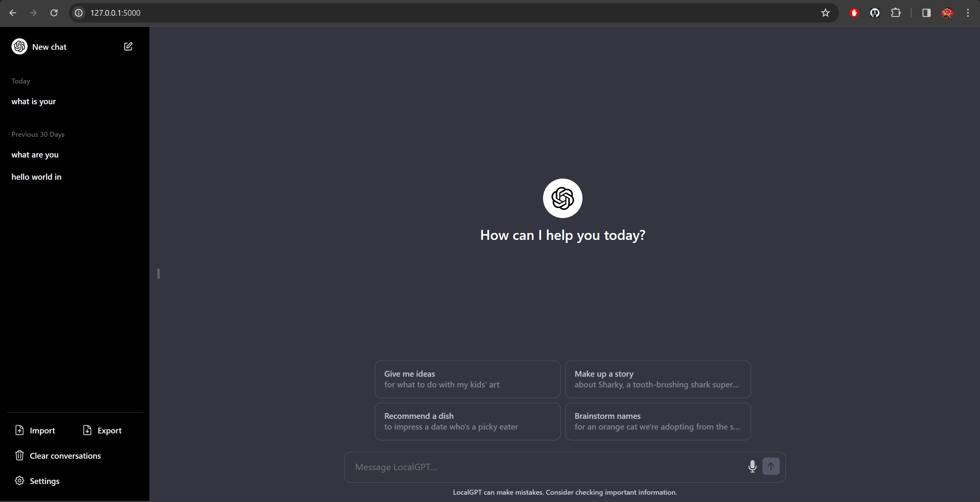Open Chrome three-dot menu
Screen dimensions: 980x502
[968, 13]
